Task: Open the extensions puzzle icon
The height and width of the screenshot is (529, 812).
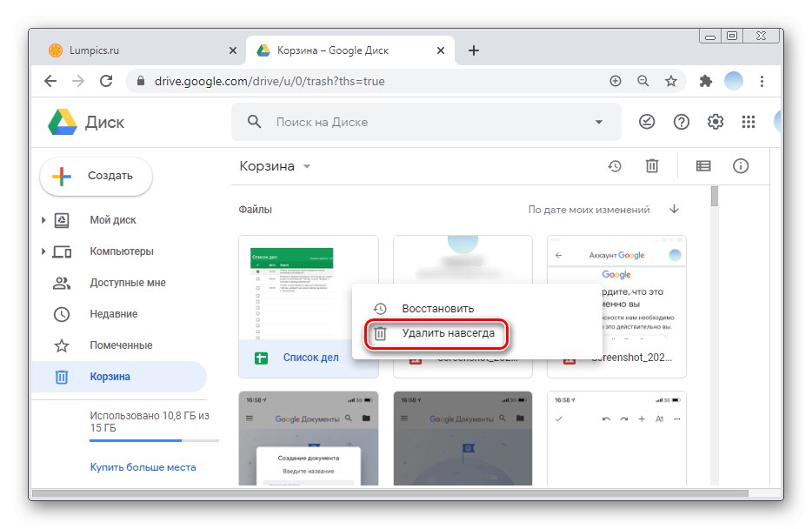Action: point(705,81)
